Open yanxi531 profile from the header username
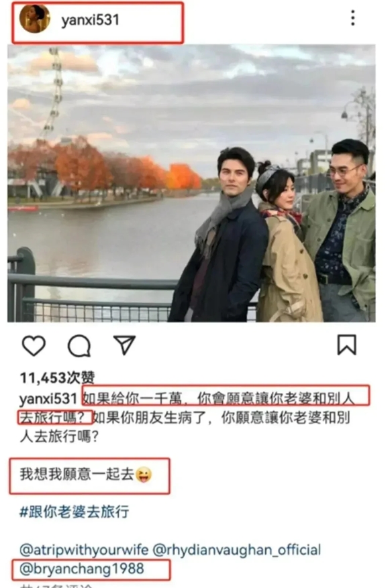 pos(90,20)
